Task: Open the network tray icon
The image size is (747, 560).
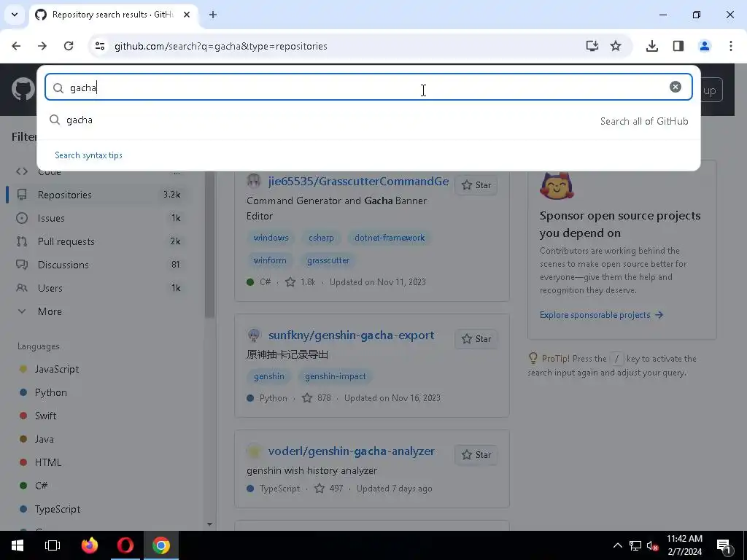Action: (635, 545)
